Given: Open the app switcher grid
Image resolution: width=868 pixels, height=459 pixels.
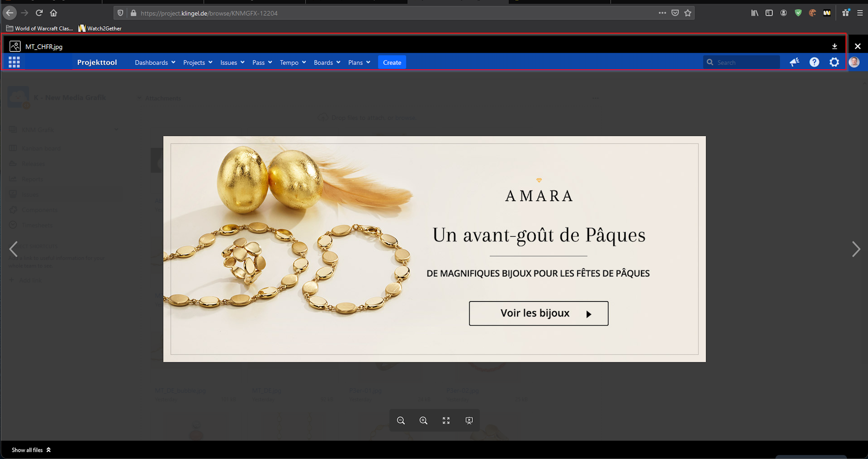Looking at the screenshot, I should (14, 62).
